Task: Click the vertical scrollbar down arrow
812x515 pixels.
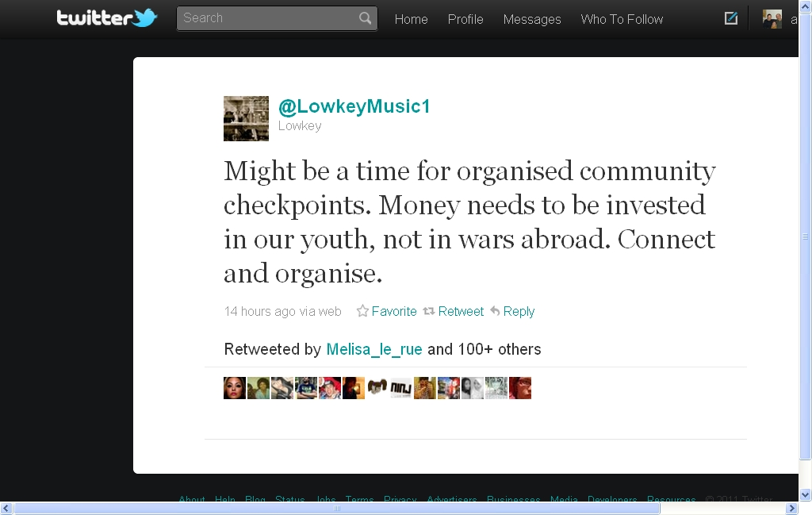Action: [806, 494]
